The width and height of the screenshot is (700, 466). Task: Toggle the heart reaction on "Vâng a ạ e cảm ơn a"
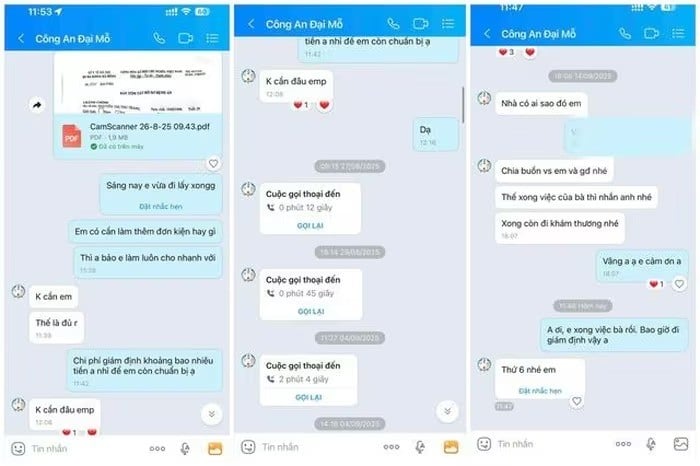tap(679, 284)
